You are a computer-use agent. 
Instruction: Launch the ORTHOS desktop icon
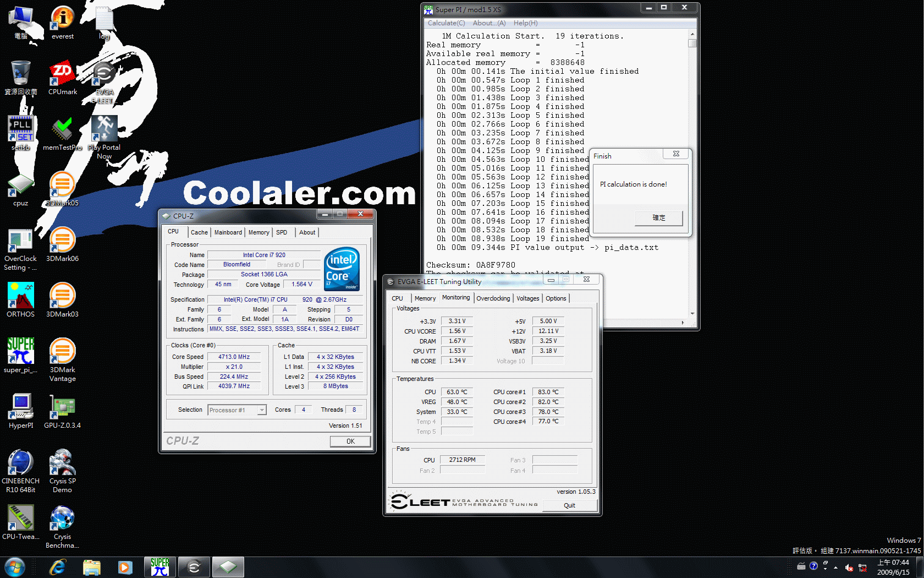tap(21, 300)
